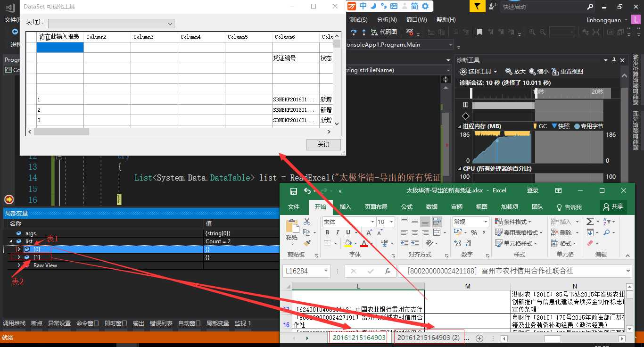Viewport: 644px width, 347px height.
Task: Expand the [1] item in Locals
Action: [x=19, y=257]
